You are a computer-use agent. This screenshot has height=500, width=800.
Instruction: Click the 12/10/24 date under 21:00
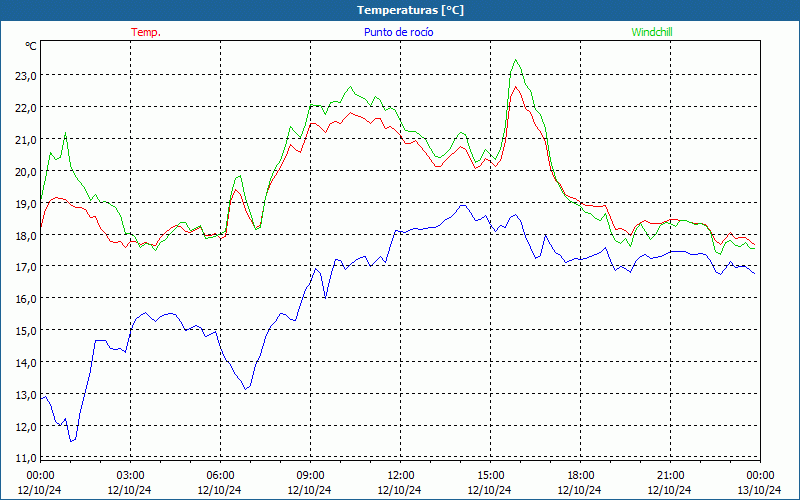pos(669,490)
